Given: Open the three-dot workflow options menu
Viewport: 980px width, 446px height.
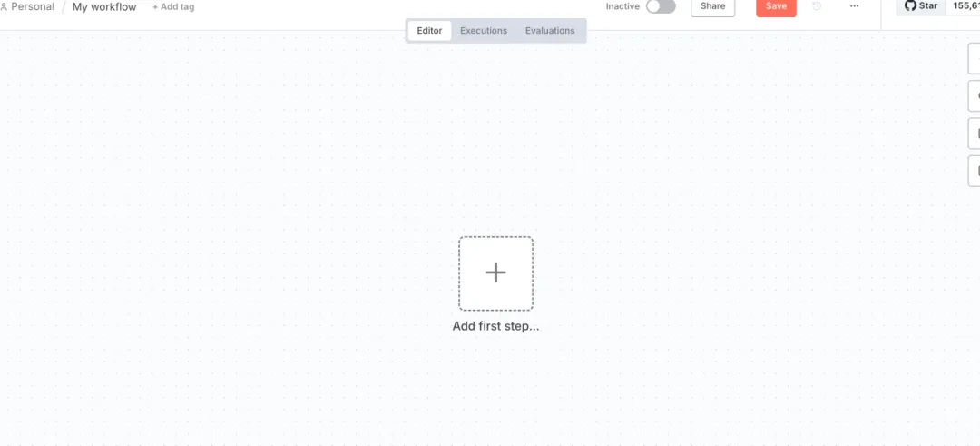Looking at the screenshot, I should click(855, 6).
